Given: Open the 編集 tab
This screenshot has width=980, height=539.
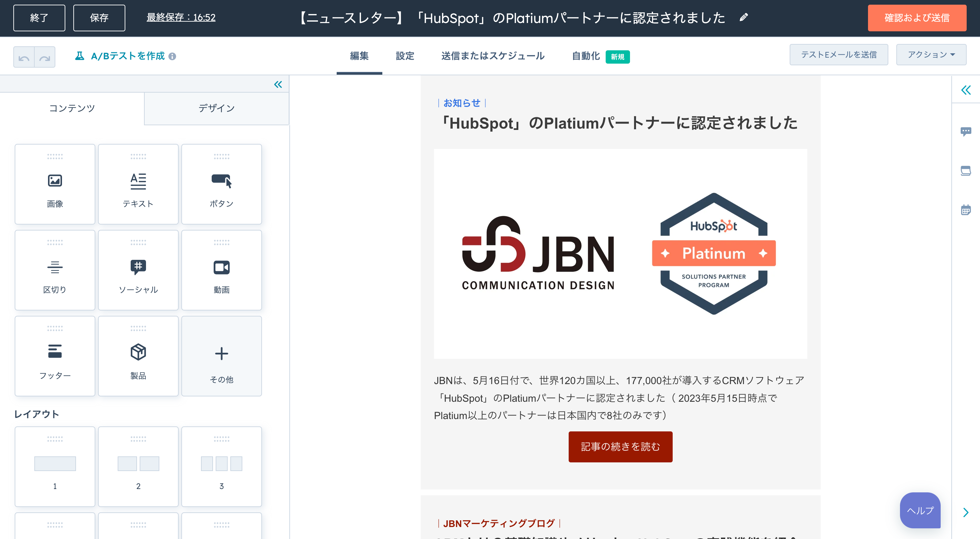Looking at the screenshot, I should coord(359,56).
